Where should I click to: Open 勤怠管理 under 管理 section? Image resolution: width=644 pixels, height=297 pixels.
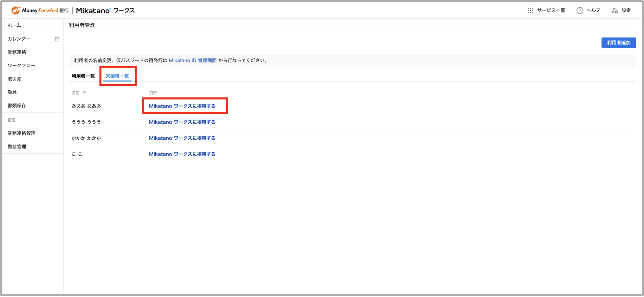click(17, 146)
